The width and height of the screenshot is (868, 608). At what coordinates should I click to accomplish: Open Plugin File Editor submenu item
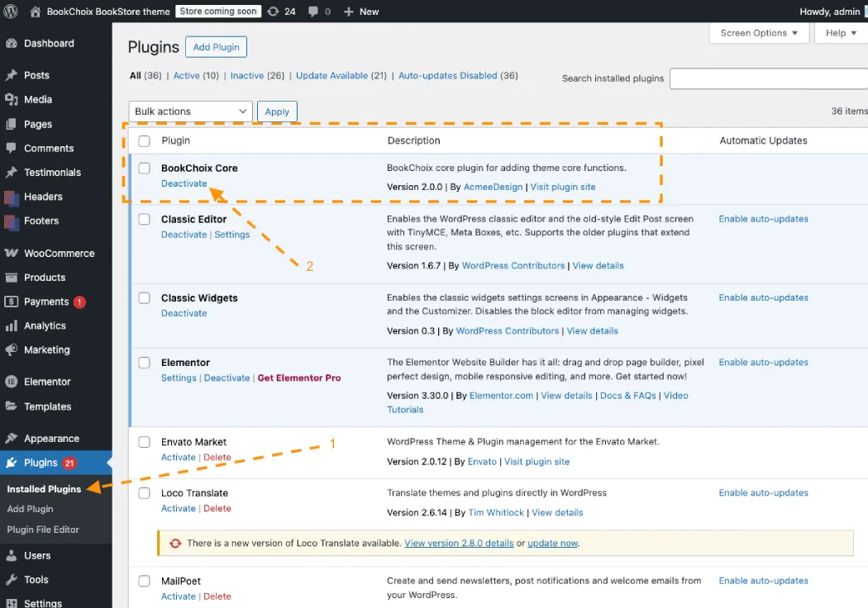[43, 530]
